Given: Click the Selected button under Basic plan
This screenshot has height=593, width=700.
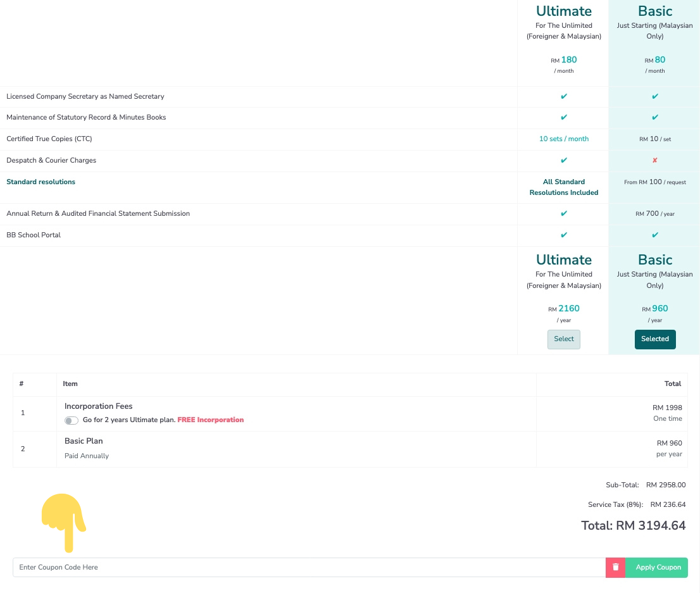Looking at the screenshot, I should [x=655, y=339].
